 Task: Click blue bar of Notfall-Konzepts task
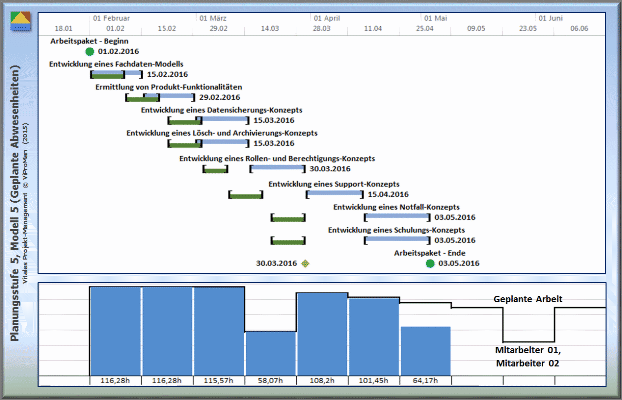396,216
